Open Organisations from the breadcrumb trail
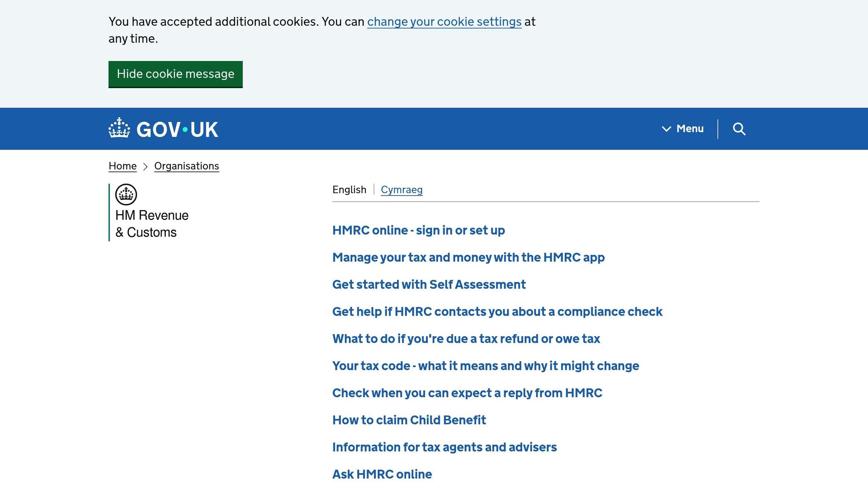868x488 pixels. 186,166
